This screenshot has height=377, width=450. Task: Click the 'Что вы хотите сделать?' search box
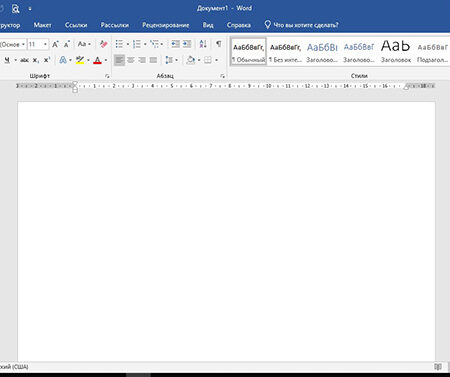[301, 25]
